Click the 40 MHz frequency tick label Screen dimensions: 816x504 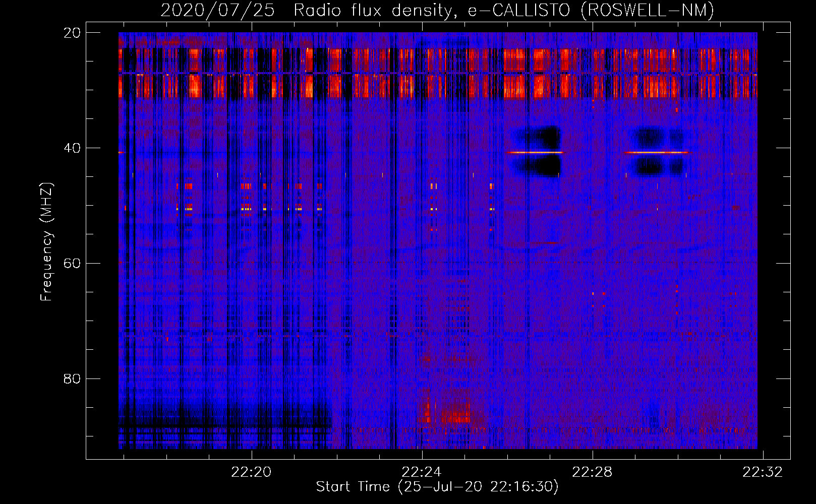pyautogui.click(x=72, y=148)
